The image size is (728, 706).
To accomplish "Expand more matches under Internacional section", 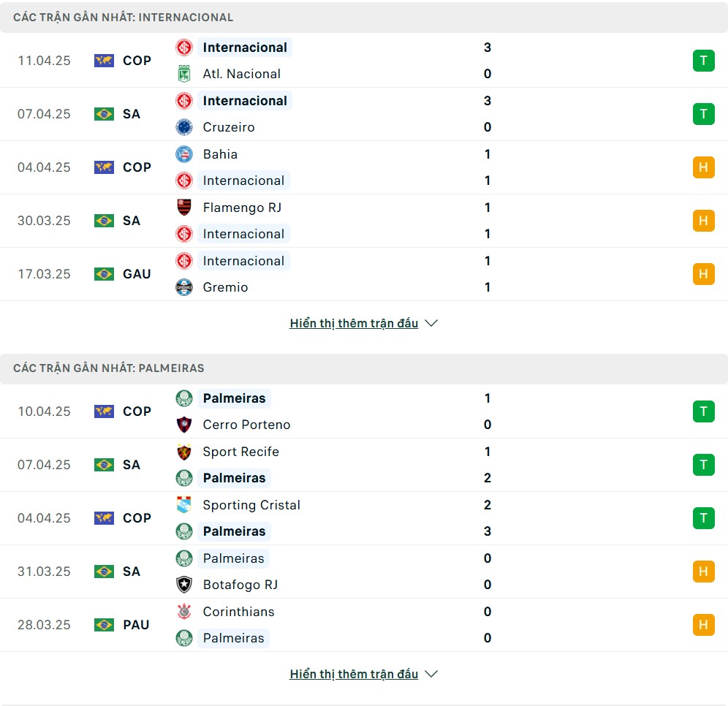I will tap(354, 323).
